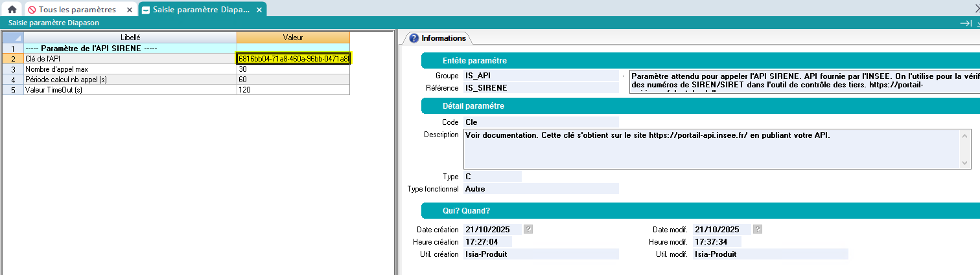Click help icon beside Date création
Screen dimensions: 980x275
point(528,229)
